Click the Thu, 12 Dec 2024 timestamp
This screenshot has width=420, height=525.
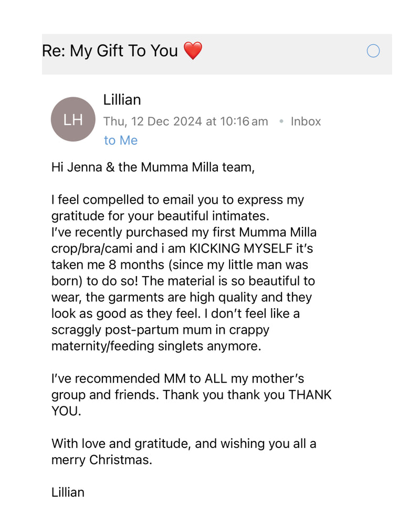pos(185,121)
